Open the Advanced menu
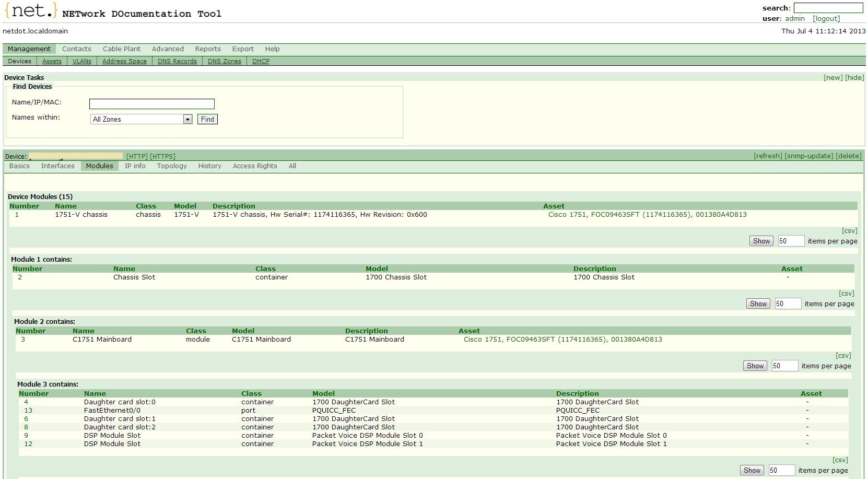868x479 pixels. click(168, 49)
